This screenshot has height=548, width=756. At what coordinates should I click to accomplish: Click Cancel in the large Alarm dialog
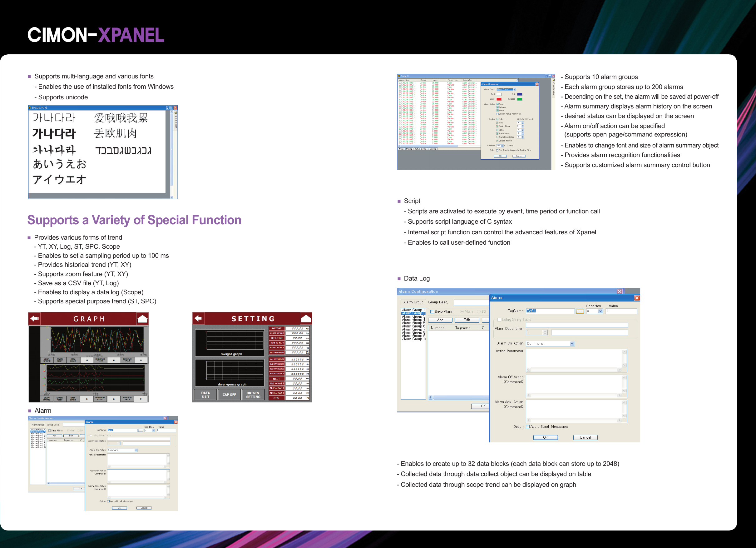coord(585,437)
